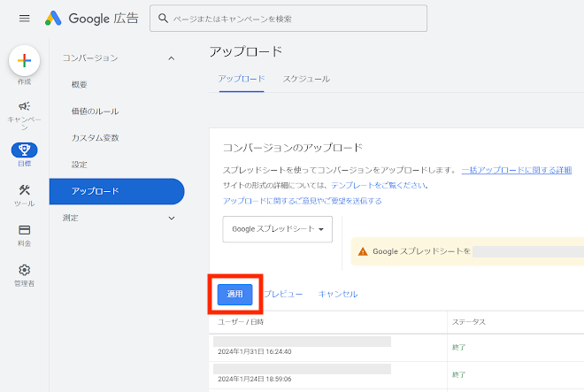Open the Google スプレッドシート dropdown
Viewport: 584px width, 392px height.
click(x=278, y=229)
